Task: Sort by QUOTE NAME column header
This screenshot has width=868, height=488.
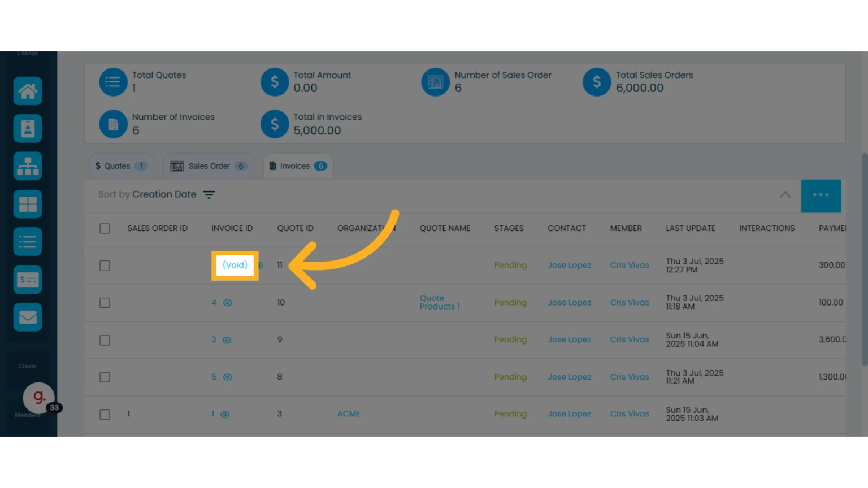Action: (x=445, y=228)
